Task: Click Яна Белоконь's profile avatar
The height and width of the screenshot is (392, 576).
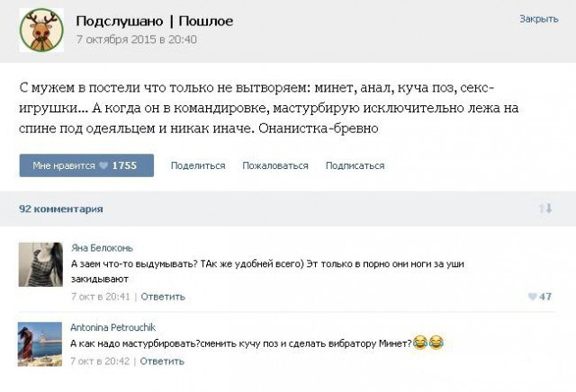Action: pos(40,264)
